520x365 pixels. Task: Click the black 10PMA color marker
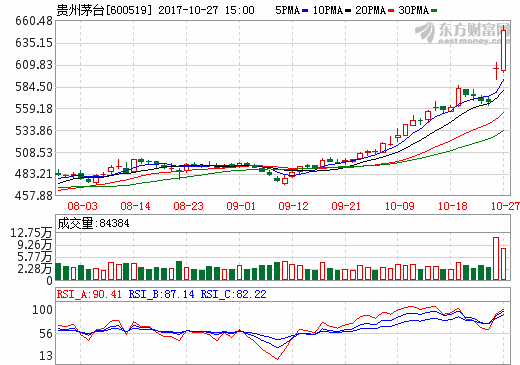click(348, 11)
